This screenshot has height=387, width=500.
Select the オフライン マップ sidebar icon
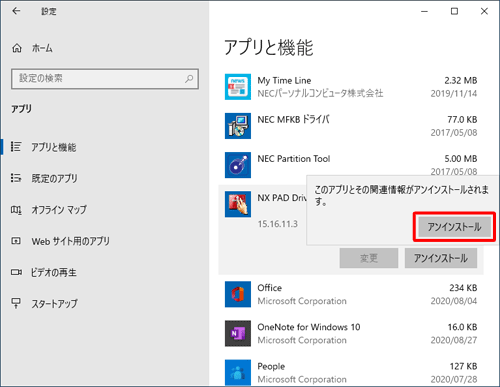tap(16, 210)
